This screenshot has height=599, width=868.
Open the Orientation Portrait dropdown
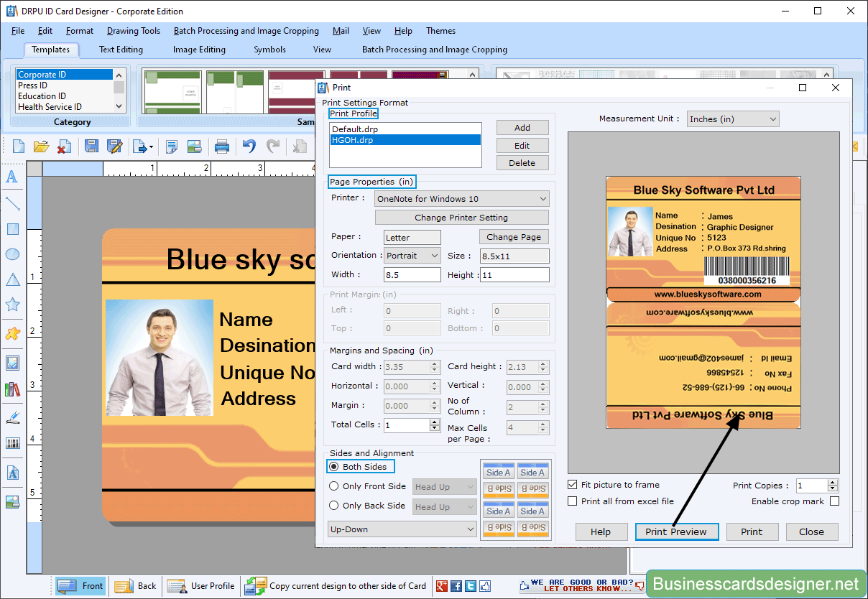click(x=412, y=256)
